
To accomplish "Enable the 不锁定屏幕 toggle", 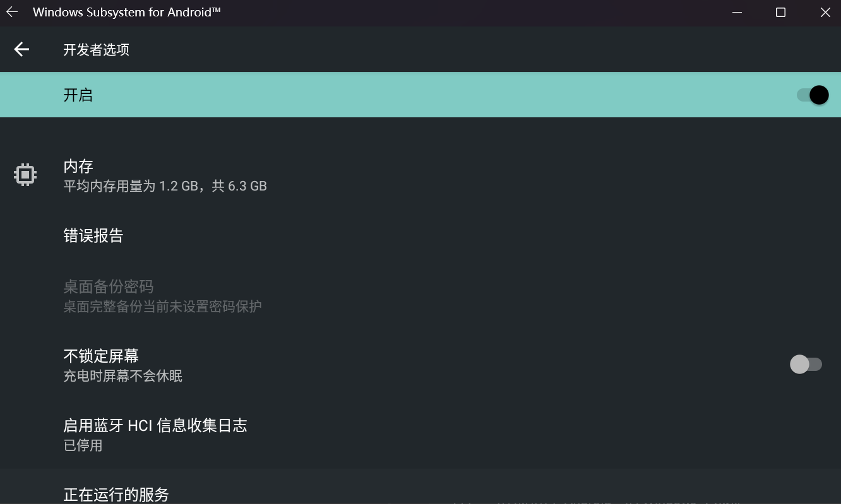I will click(x=806, y=364).
